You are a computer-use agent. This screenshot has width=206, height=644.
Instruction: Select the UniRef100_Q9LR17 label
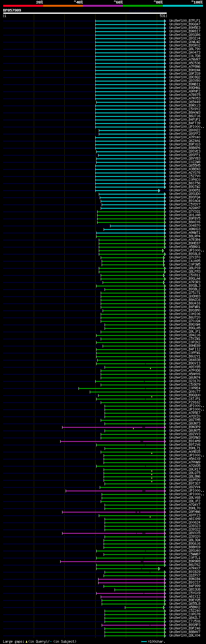click(x=185, y=469)
